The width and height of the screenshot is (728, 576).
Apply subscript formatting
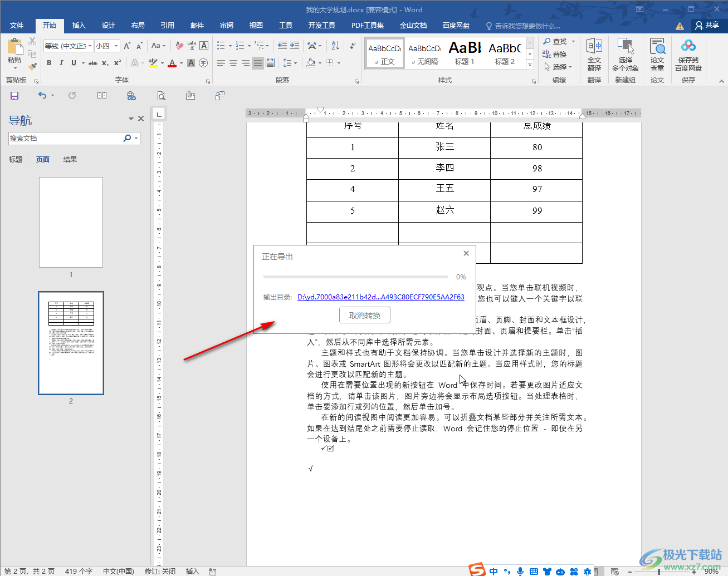click(105, 63)
